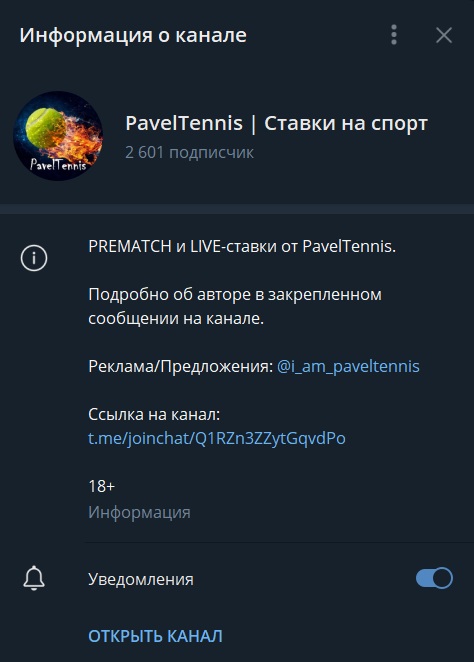Close the channel info panel

444,35
